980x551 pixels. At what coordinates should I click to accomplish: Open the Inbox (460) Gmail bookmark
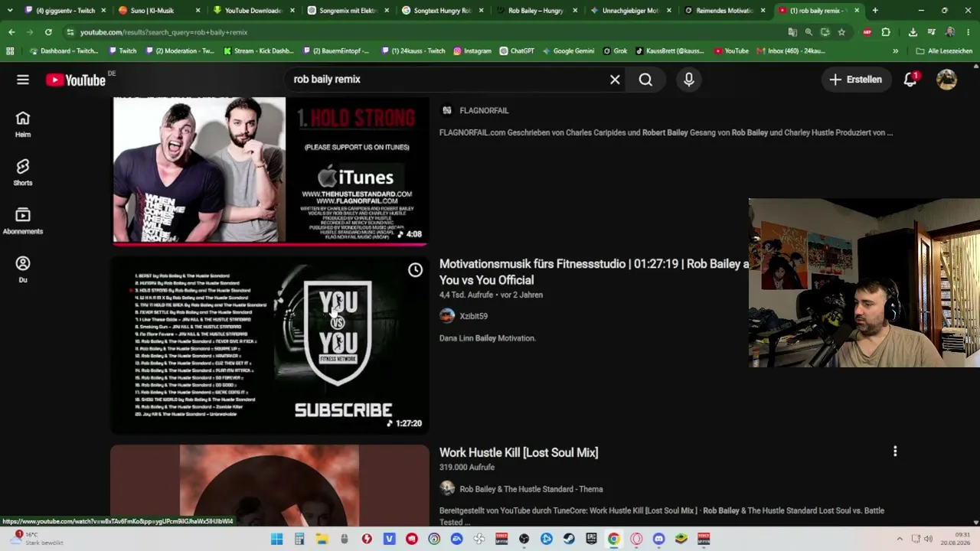point(790,51)
